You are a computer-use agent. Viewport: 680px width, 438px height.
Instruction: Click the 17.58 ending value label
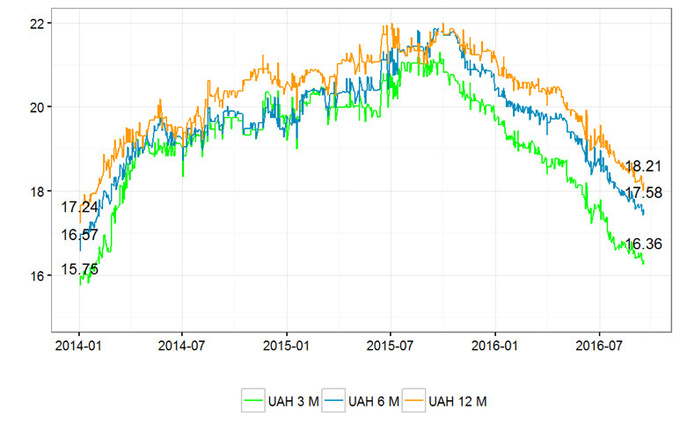pos(644,192)
